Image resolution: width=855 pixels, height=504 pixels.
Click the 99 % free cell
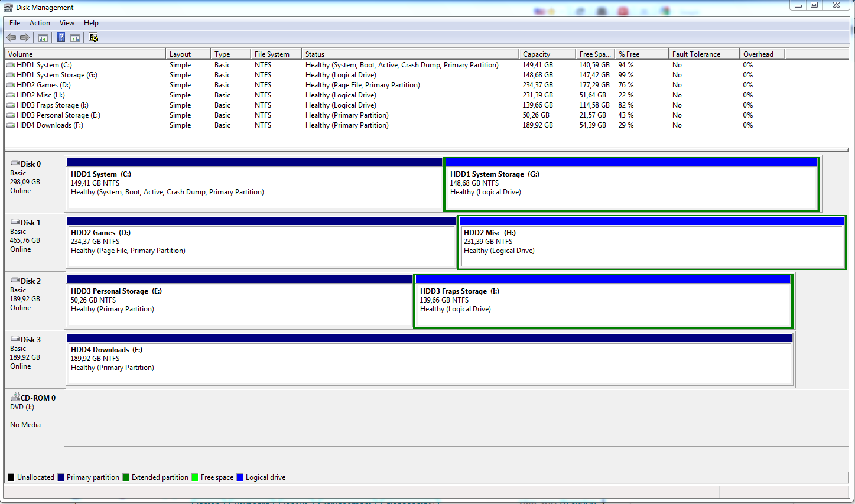[626, 75]
